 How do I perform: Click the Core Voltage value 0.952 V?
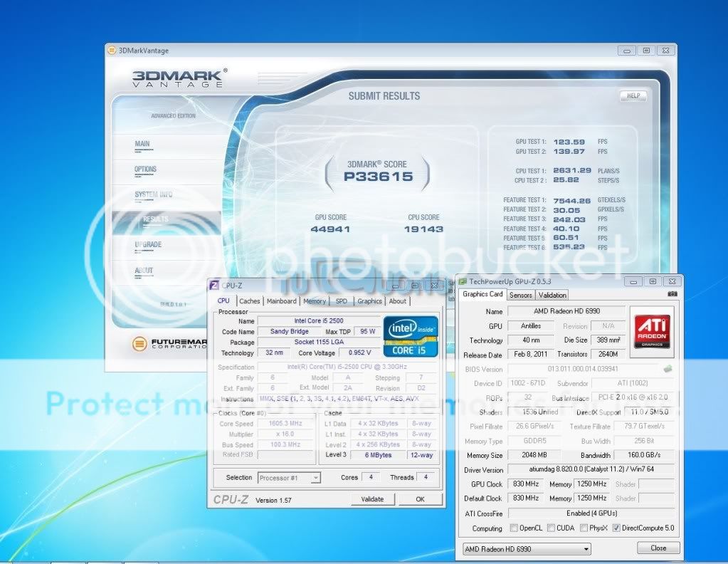[x=360, y=352]
